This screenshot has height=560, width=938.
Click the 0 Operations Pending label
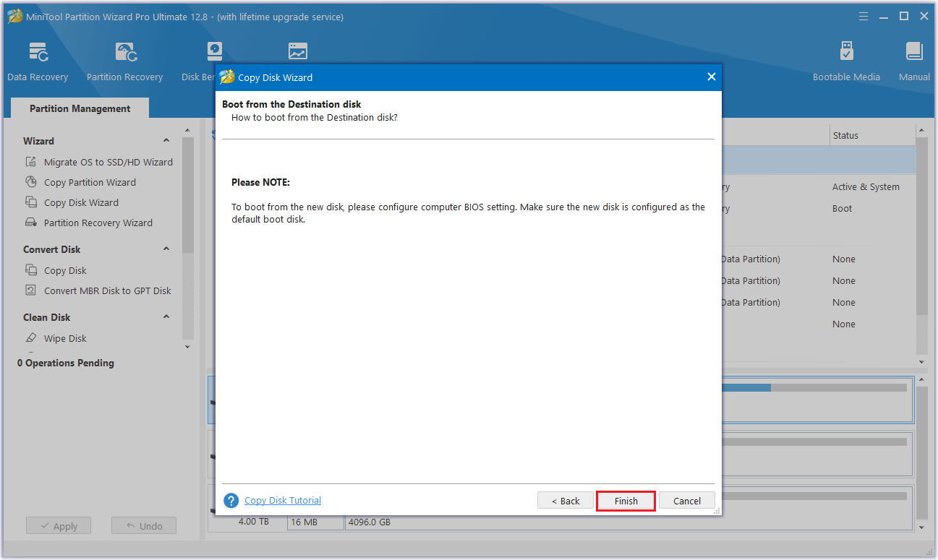66,363
